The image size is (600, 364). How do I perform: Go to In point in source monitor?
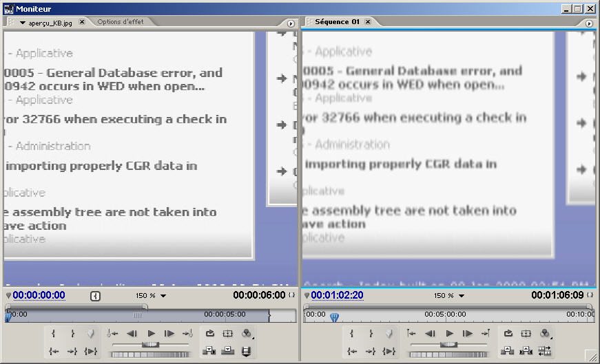[x=54, y=351]
